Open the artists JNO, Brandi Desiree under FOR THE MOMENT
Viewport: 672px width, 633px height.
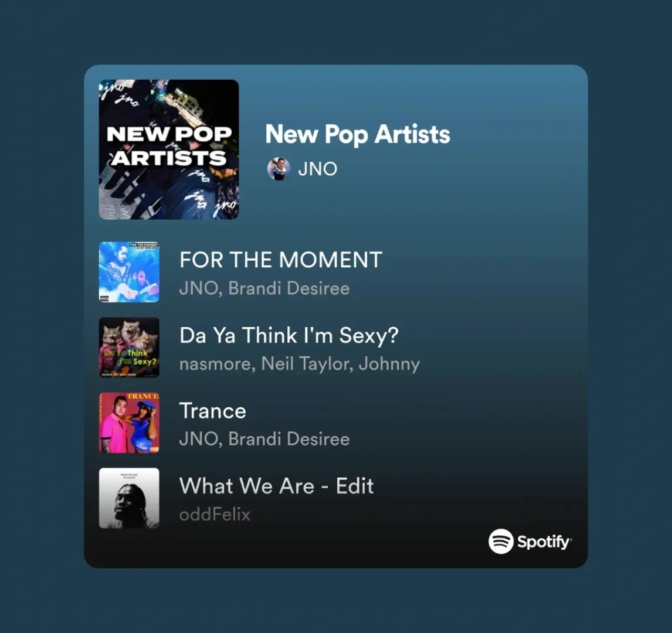[x=264, y=288]
